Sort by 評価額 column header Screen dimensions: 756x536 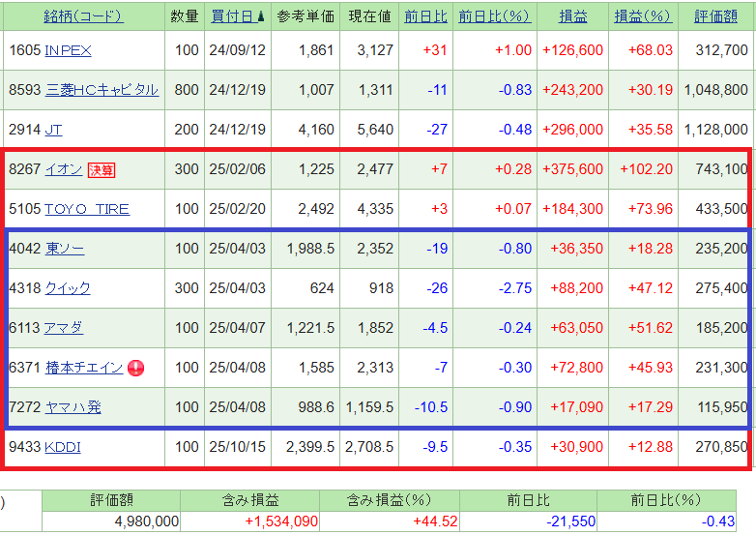[x=715, y=16]
